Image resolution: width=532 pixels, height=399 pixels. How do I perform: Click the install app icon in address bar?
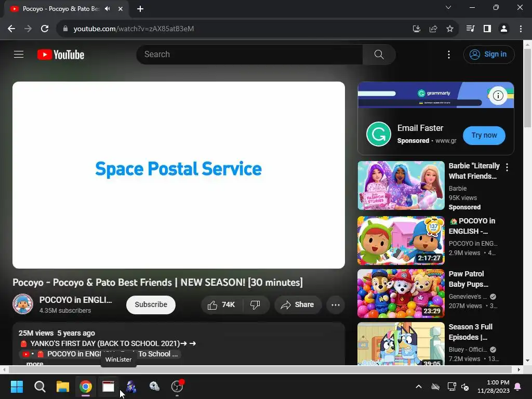click(417, 29)
